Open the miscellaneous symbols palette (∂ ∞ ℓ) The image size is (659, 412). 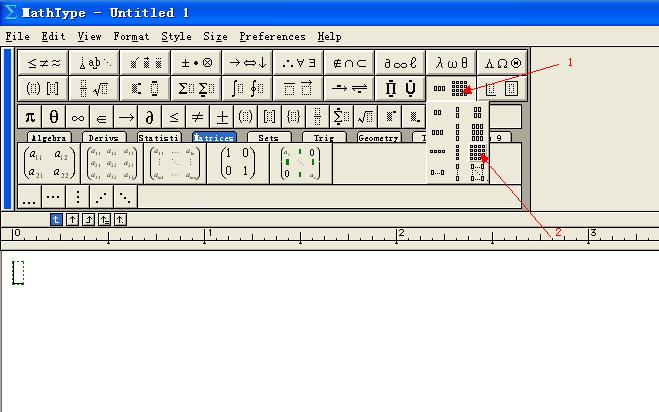click(x=400, y=63)
